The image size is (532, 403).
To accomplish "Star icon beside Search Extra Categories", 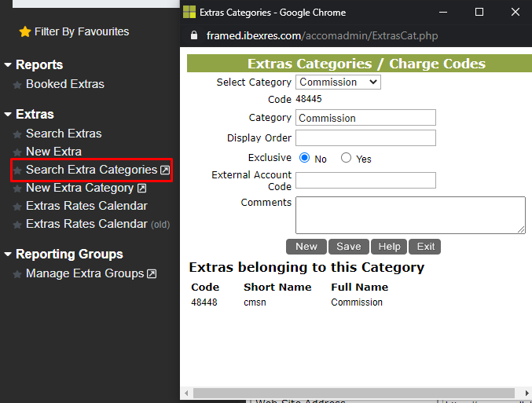I will (x=17, y=170).
